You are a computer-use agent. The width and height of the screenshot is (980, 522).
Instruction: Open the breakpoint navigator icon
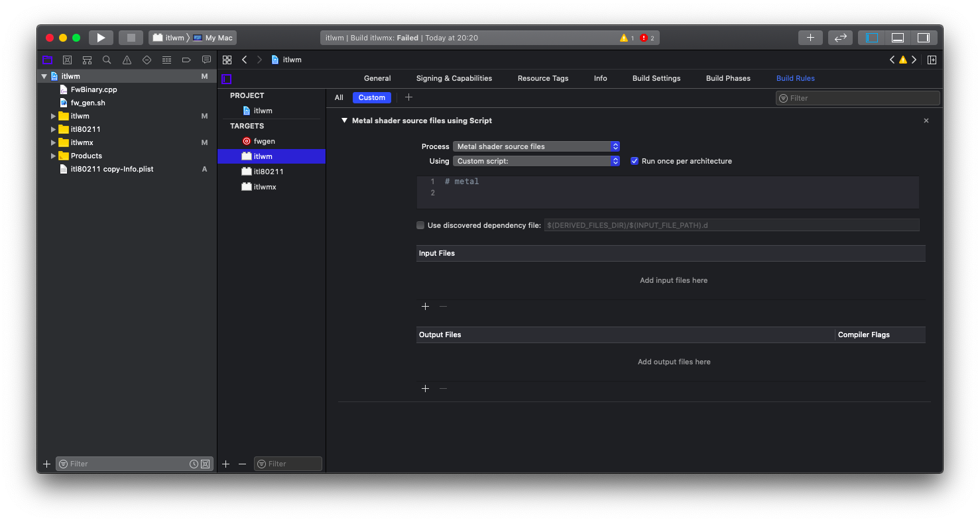[186, 60]
